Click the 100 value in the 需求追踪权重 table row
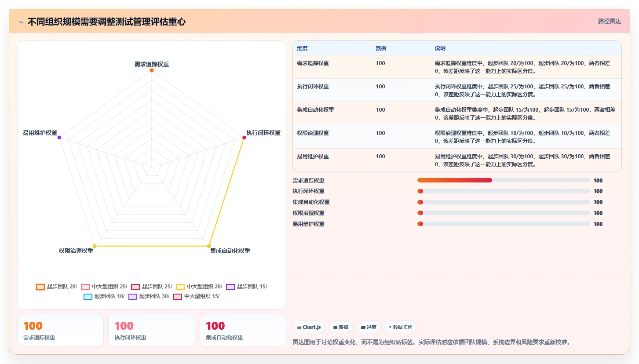 click(380, 63)
